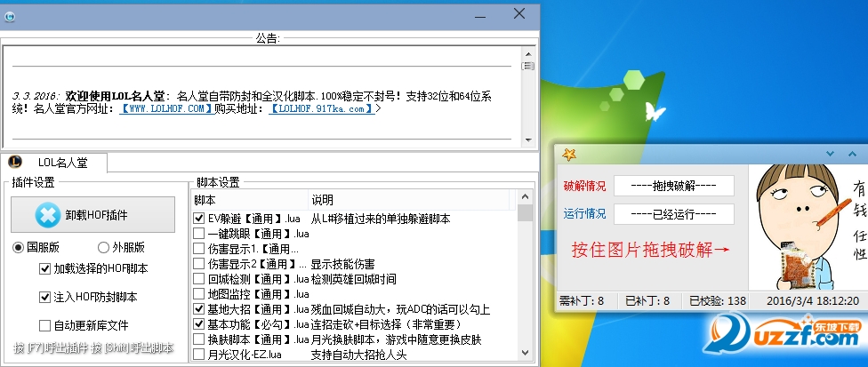Click the first down-chevron in crack tool title

click(830, 154)
